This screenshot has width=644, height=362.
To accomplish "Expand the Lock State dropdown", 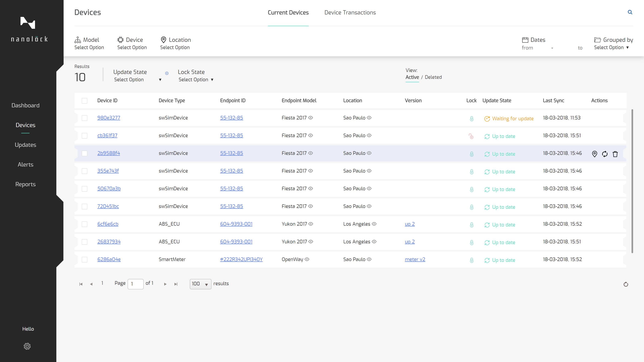I will [196, 80].
